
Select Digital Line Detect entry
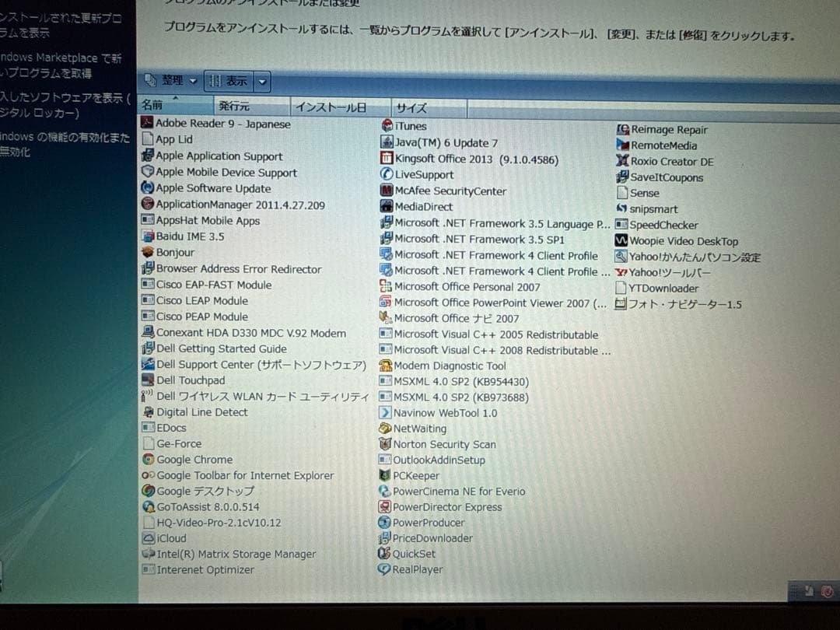pyautogui.click(x=195, y=412)
